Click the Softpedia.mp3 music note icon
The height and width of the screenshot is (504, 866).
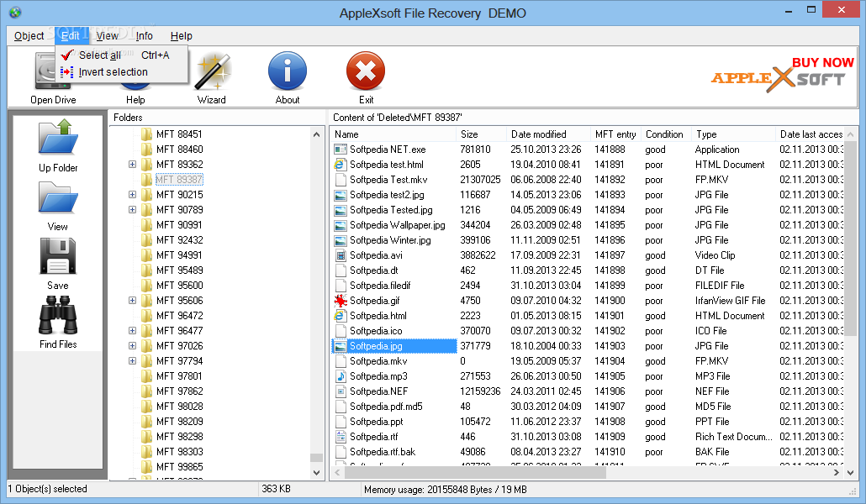pos(341,376)
